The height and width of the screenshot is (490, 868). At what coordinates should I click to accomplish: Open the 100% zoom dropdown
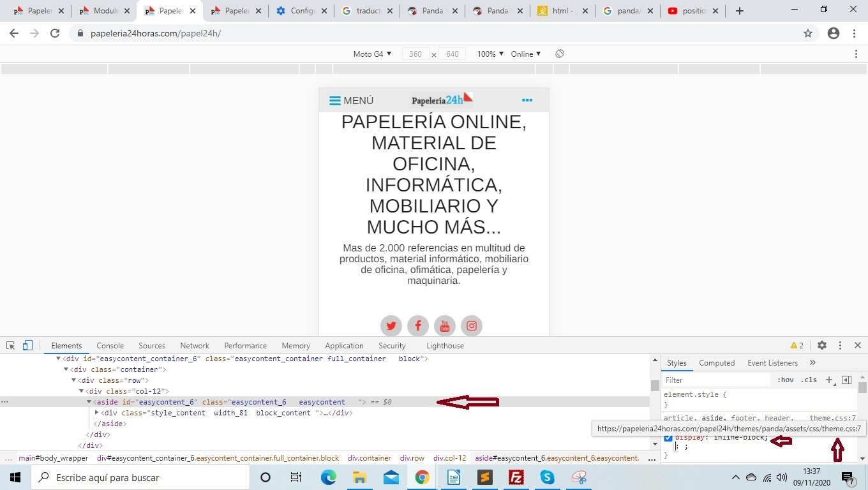[x=490, y=54]
